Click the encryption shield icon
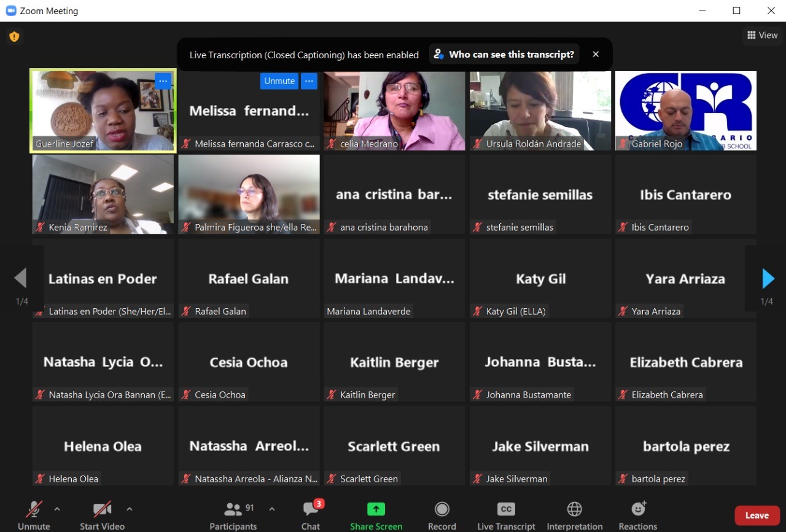Image resolution: width=786 pixels, height=532 pixels. tap(14, 37)
